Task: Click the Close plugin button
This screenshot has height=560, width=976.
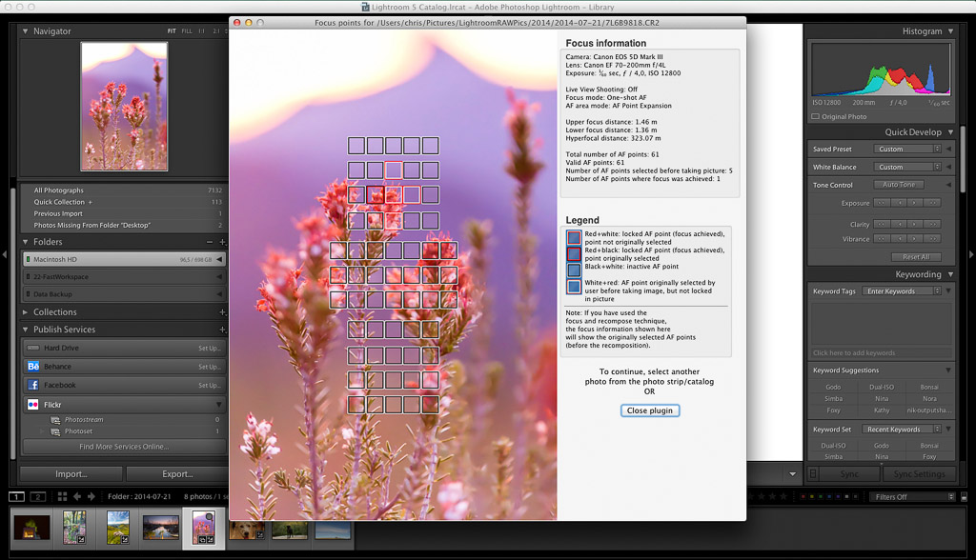Action: pyautogui.click(x=649, y=410)
